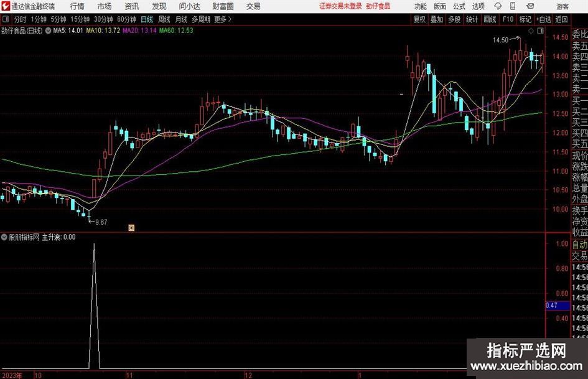Image resolution: width=588 pixels, height=379 pixels.
Task: Open the mobile phone icon
Action: 513,6
